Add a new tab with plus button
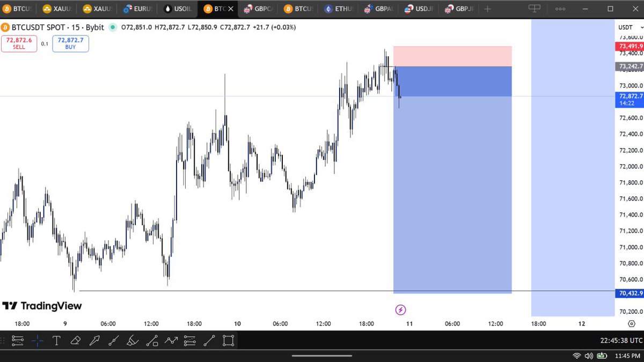The height and width of the screenshot is (362, 644). [487, 9]
